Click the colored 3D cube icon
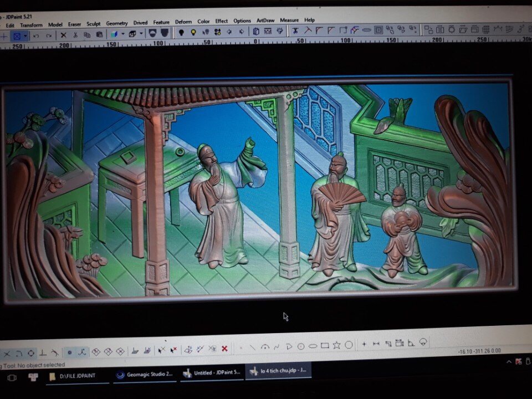The width and height of the screenshot is (532, 399). [114, 34]
